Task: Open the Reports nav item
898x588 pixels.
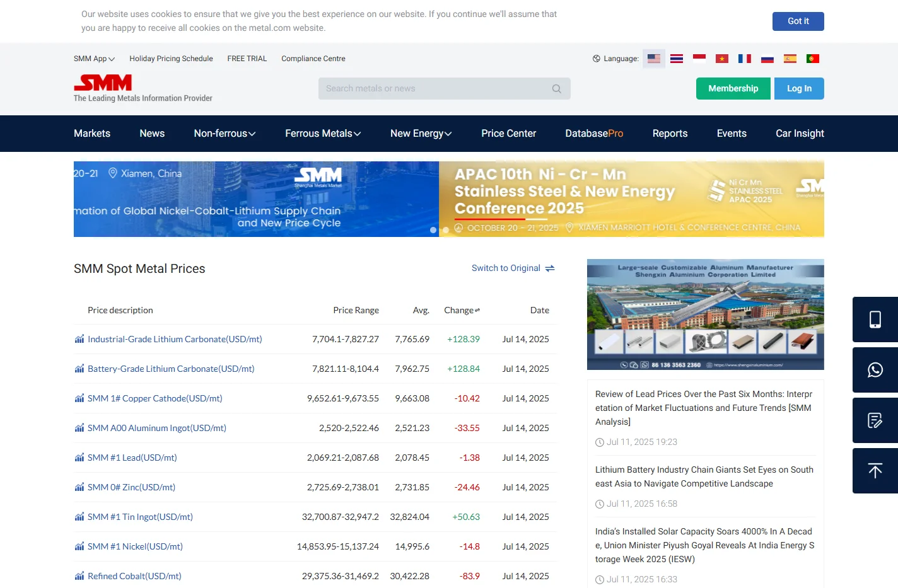Action: point(670,134)
